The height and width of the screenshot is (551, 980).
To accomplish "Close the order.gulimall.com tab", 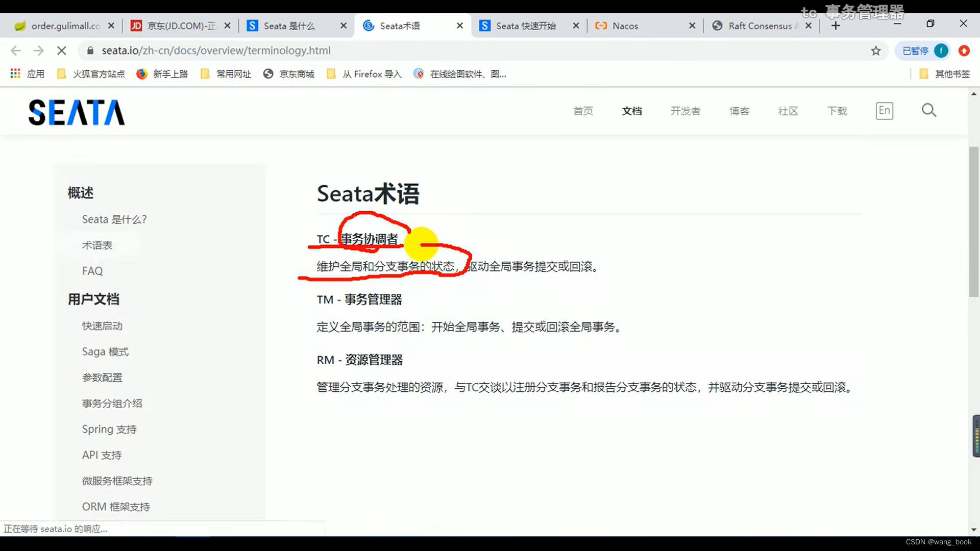I will point(111,26).
